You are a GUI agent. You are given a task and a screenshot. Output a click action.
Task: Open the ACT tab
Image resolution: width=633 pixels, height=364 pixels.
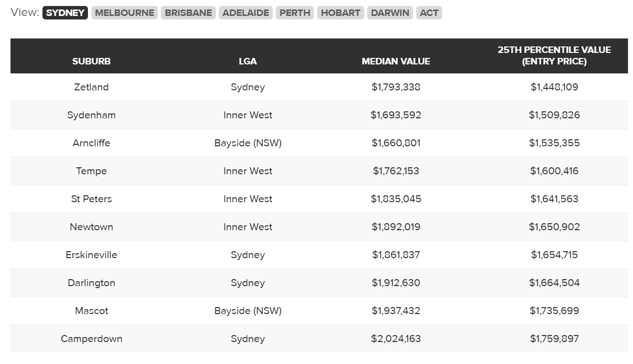(x=429, y=13)
